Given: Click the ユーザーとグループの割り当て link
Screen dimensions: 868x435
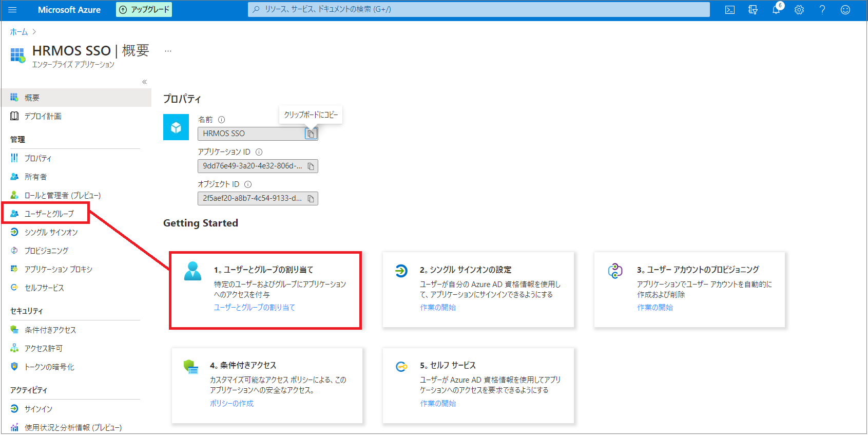Looking at the screenshot, I should [254, 307].
